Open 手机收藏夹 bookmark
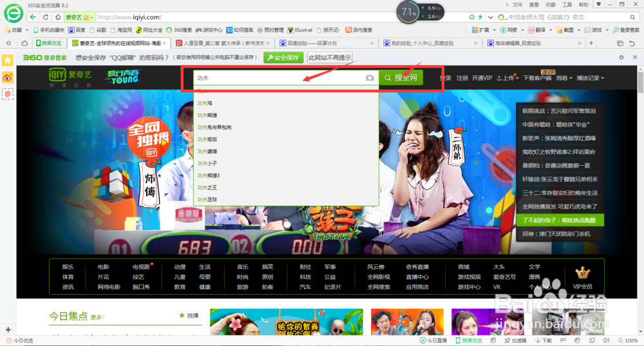The width and height of the screenshot is (644, 346). tap(49, 30)
